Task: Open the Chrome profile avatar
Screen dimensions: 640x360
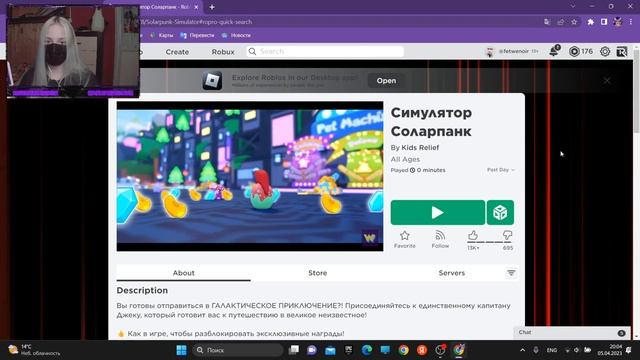Action: tap(618, 22)
